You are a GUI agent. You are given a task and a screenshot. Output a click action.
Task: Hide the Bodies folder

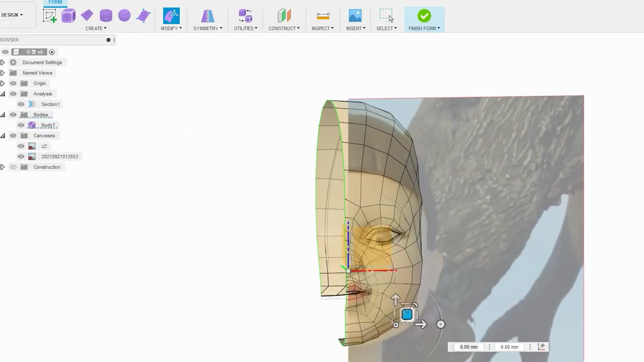(x=13, y=115)
